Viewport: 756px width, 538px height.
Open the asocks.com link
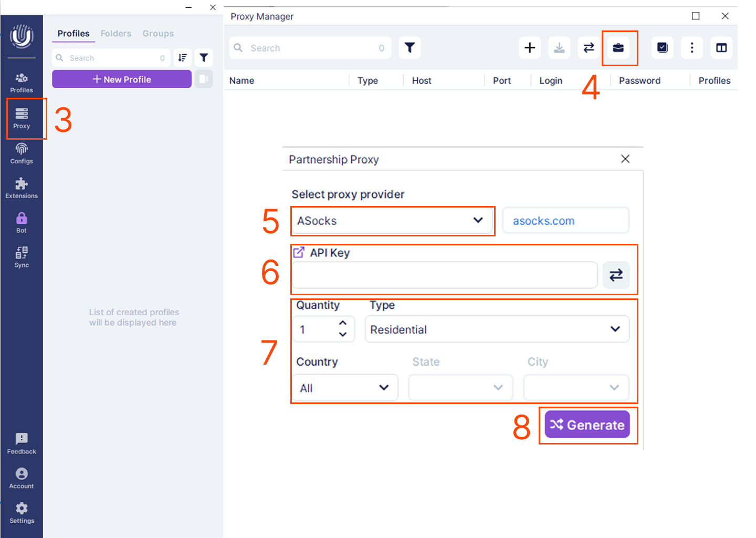point(543,221)
